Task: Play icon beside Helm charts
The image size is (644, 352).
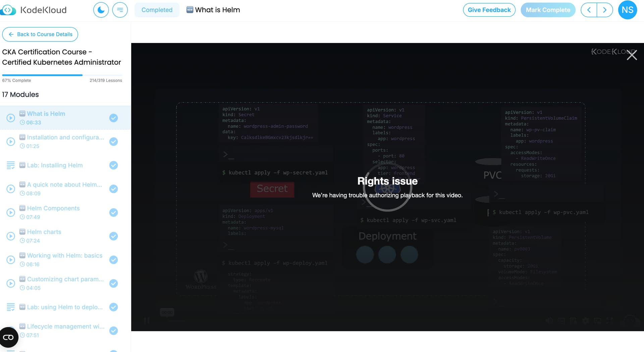Action: [x=11, y=236]
